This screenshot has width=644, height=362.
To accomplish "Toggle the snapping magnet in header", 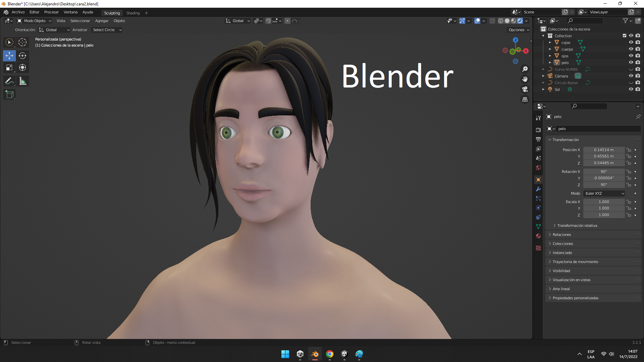I will pos(268,21).
